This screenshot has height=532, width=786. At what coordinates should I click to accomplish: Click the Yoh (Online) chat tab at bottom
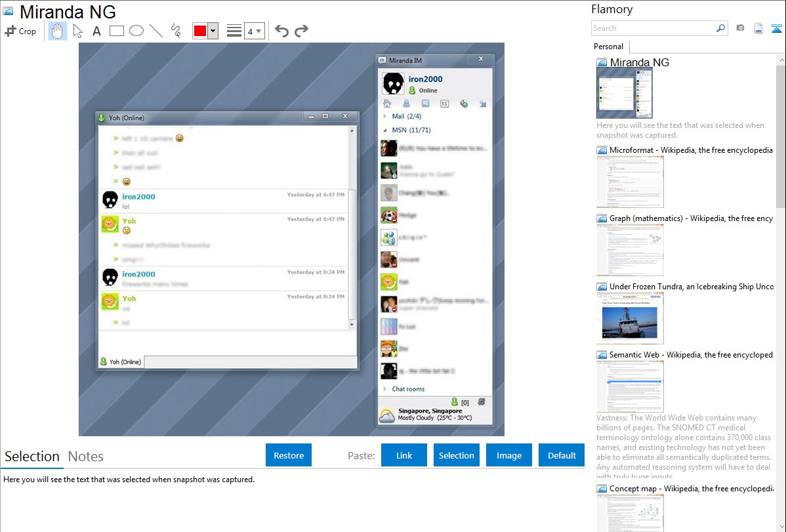(x=121, y=361)
